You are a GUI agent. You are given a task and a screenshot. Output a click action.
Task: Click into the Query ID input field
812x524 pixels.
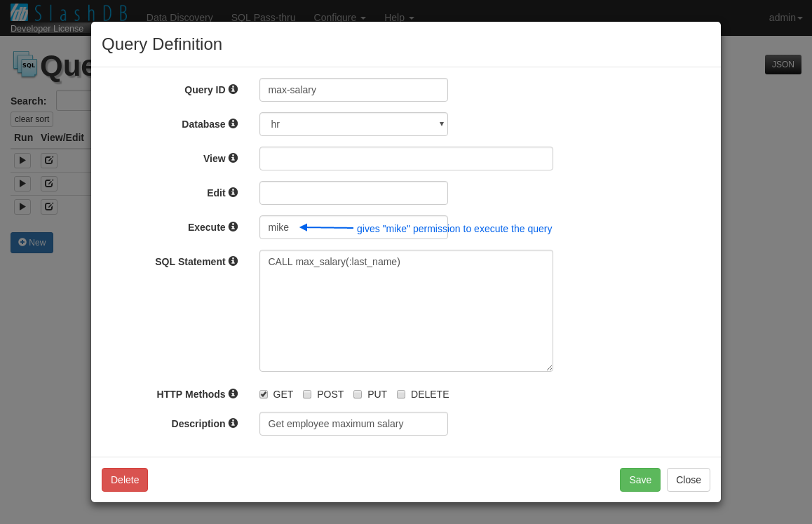(x=353, y=90)
